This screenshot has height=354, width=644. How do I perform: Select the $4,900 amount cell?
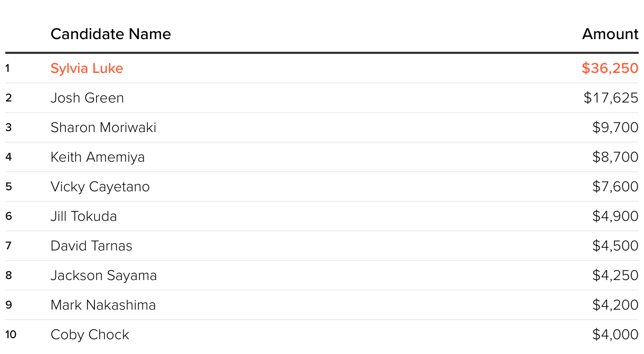(615, 217)
